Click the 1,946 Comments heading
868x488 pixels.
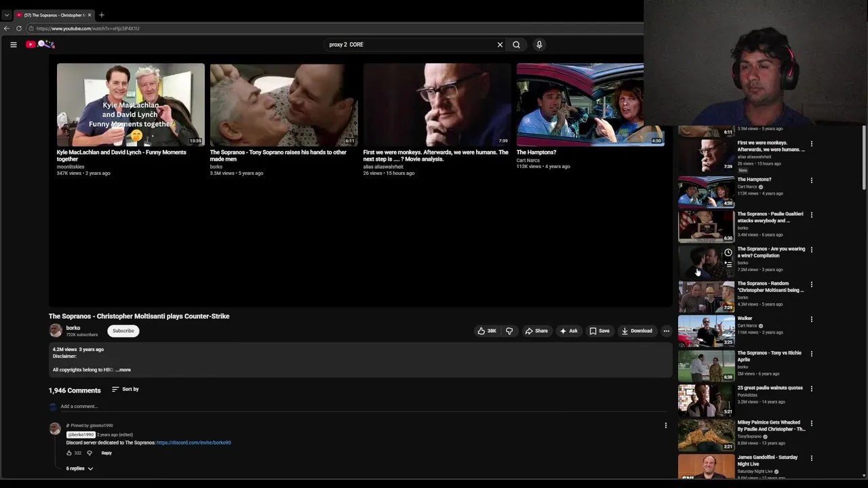(x=75, y=390)
